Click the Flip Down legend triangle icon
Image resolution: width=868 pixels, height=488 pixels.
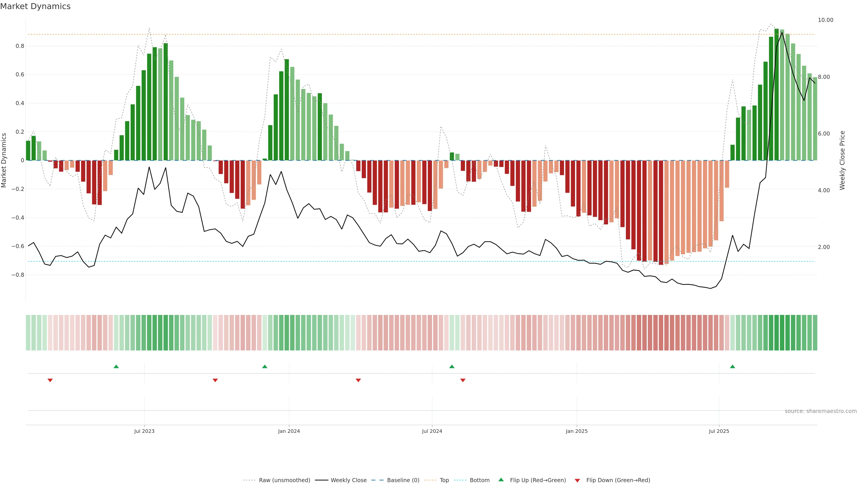pos(577,481)
